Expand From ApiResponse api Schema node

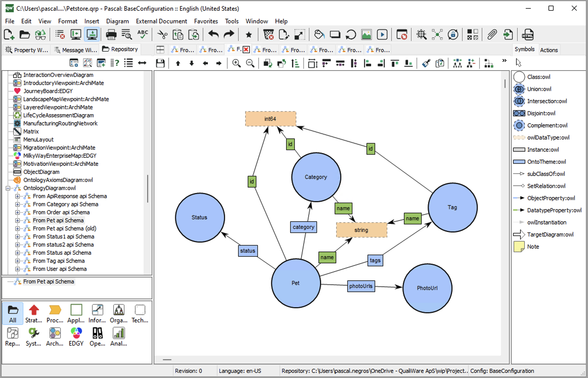point(17,196)
